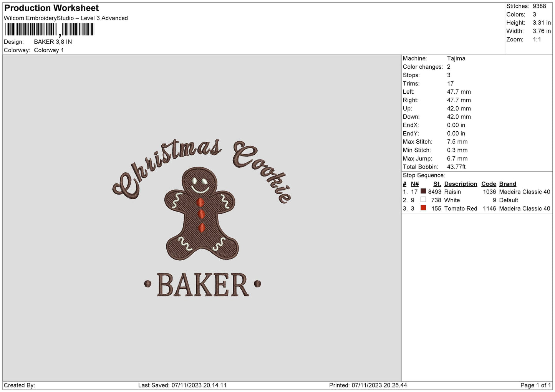Viewport: 555px width, 392px height.
Task: Click the stitch count '8493'
Action: pyautogui.click(x=435, y=192)
